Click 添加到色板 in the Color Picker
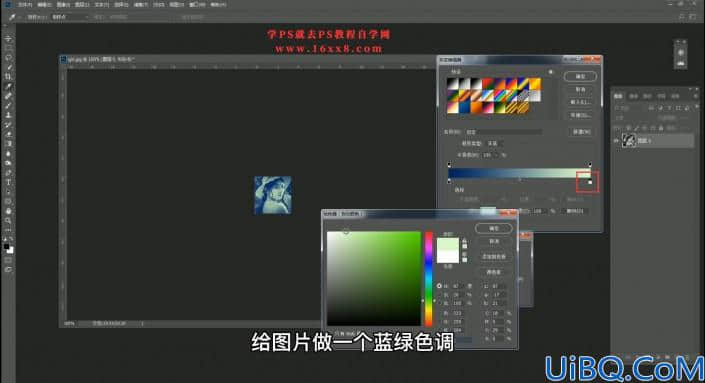The width and height of the screenshot is (705, 383). tap(494, 256)
